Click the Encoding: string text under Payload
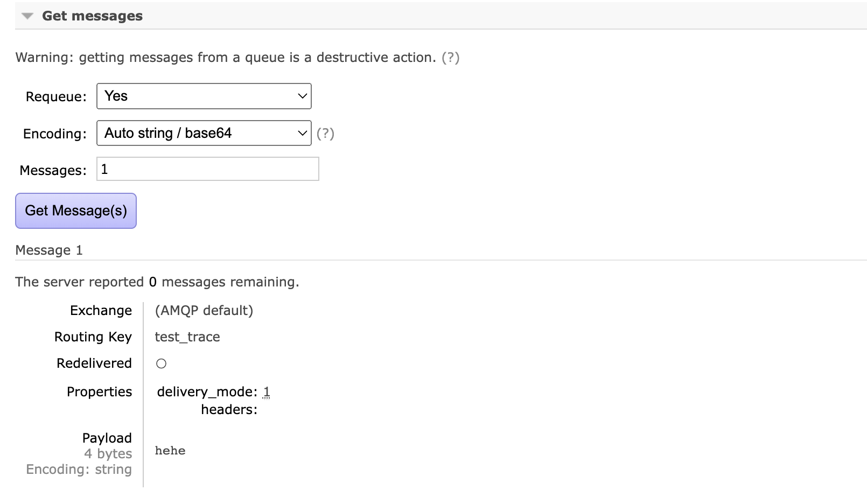 click(x=79, y=470)
